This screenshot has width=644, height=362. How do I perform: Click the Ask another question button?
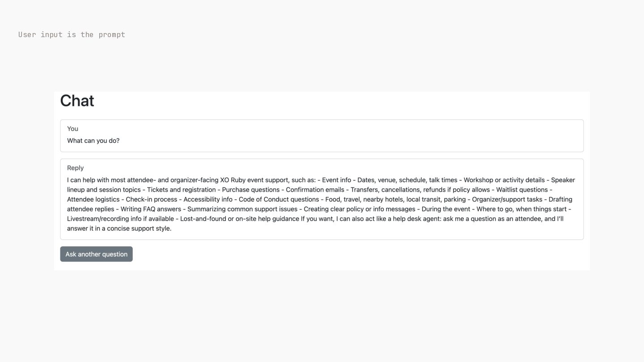[96, 254]
